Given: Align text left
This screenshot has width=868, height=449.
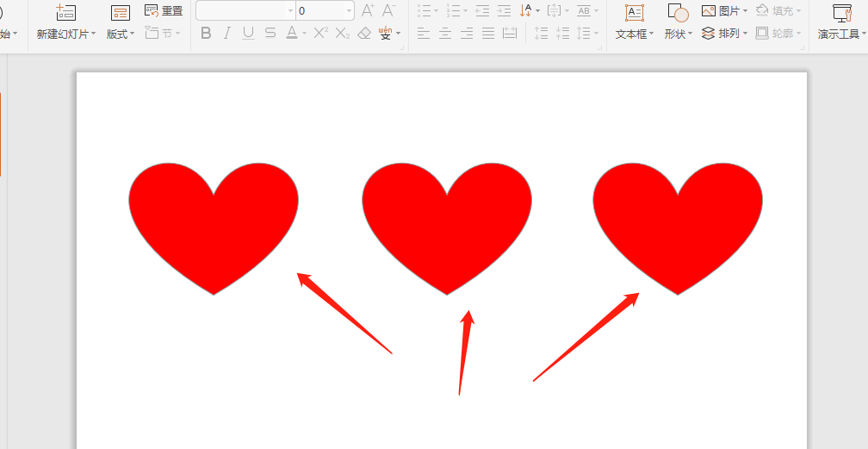Looking at the screenshot, I should pos(424,34).
